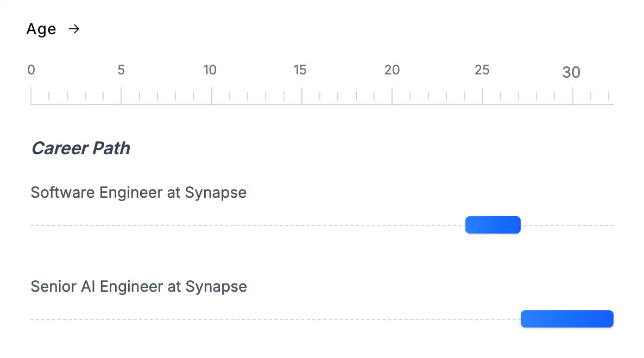Click dashed track left of Software Engineer bar
The height and width of the screenshot is (358, 644).
click(x=244, y=225)
